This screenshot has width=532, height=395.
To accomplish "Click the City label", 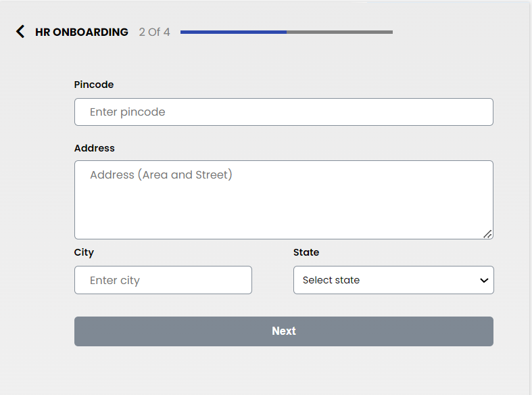I will click(84, 252).
